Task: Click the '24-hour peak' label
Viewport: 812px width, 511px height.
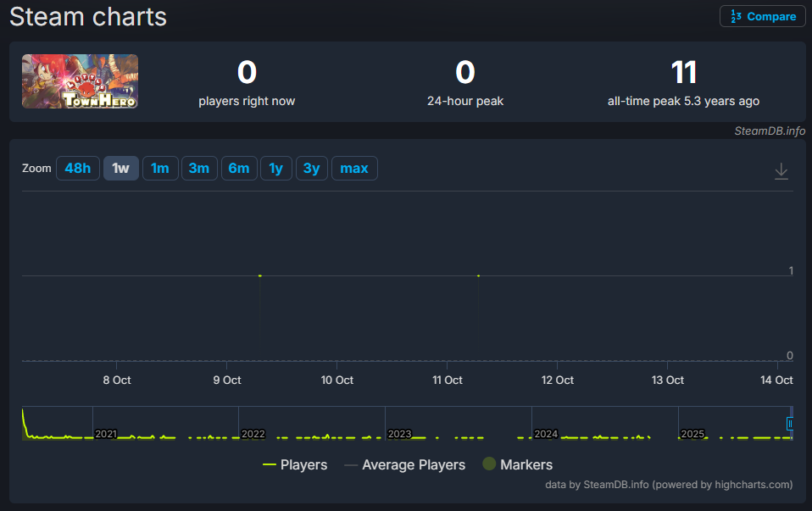Action: [x=465, y=101]
